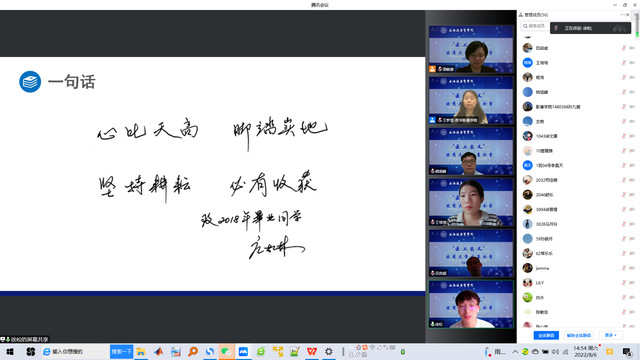Screen dimensions: 640x360
Task: Click the Sogou browser taskbar icon
Action: pyautogui.click(x=209, y=351)
